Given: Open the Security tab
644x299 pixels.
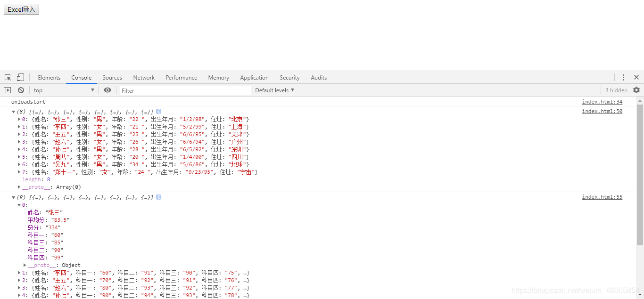Looking at the screenshot, I should [289, 78].
